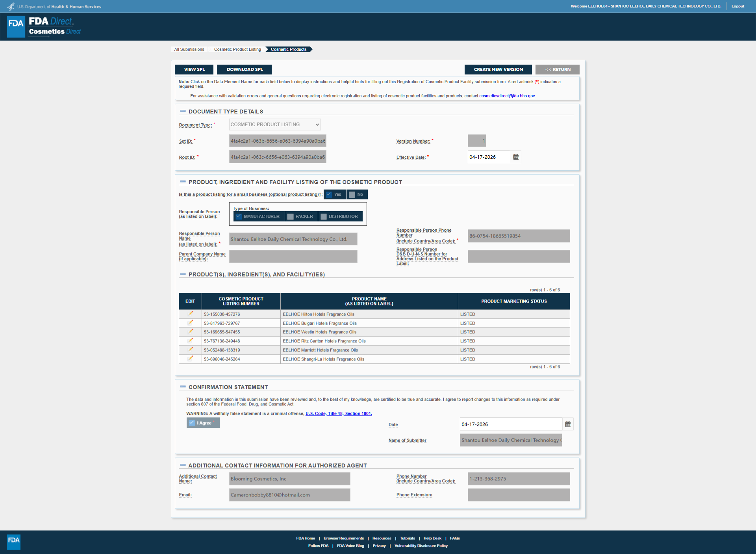Click the Responsible Person Name field

coord(293,239)
